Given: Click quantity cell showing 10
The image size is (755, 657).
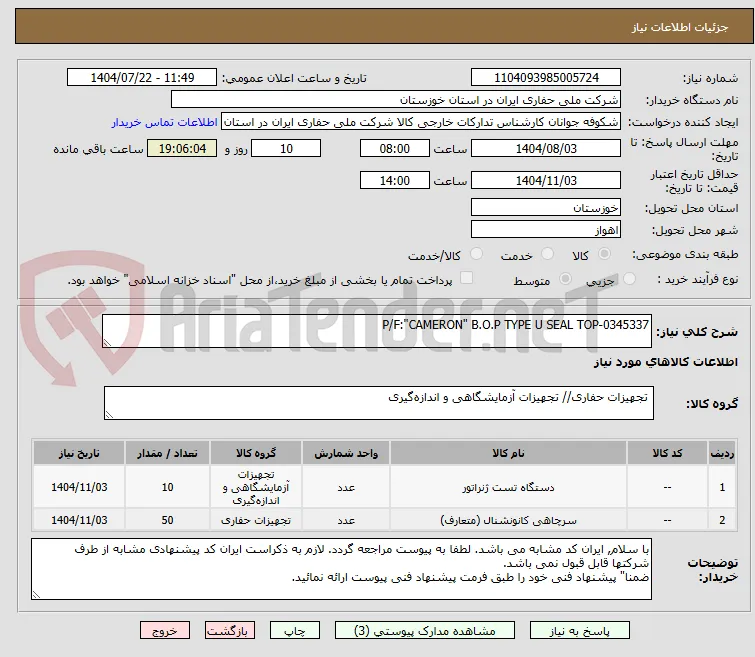Looking at the screenshot, I should [x=167, y=487].
